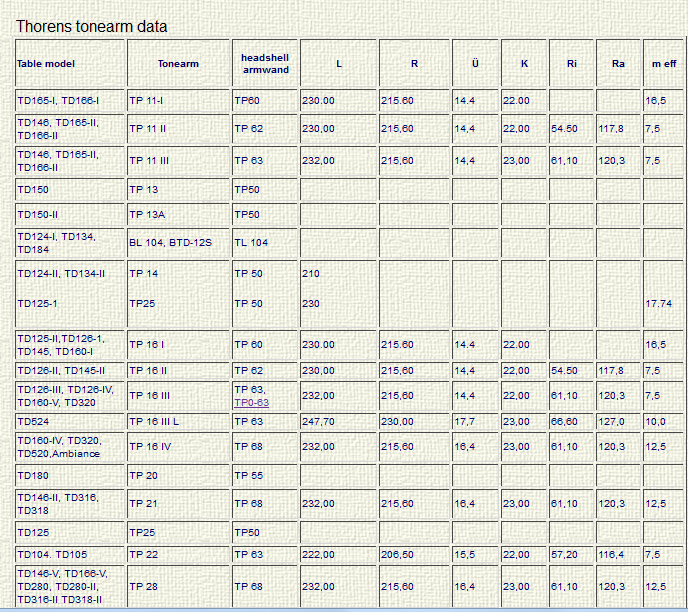The image size is (688, 612).
Task: Select the 'Table model' column header
Action: tap(46, 64)
